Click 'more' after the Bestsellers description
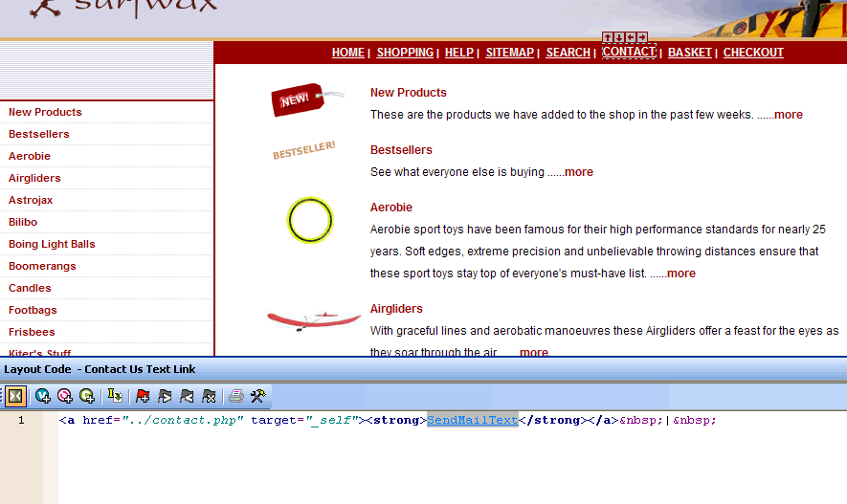Screen dimensions: 847x504 pos(579,172)
